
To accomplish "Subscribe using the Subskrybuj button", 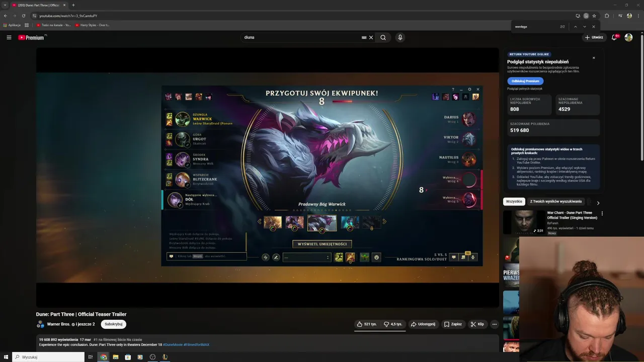I will (113, 324).
